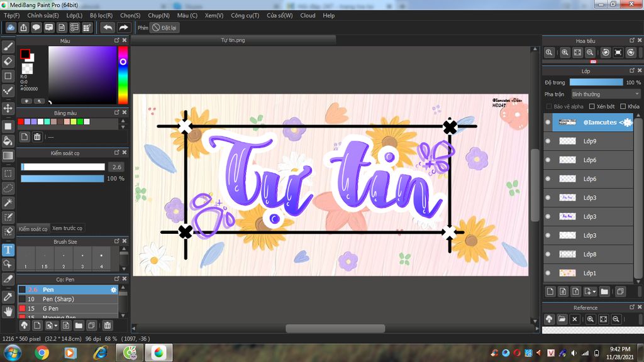The width and height of the screenshot is (644, 362).
Task: Select the Lasso selection tool
Action: [x=8, y=188]
